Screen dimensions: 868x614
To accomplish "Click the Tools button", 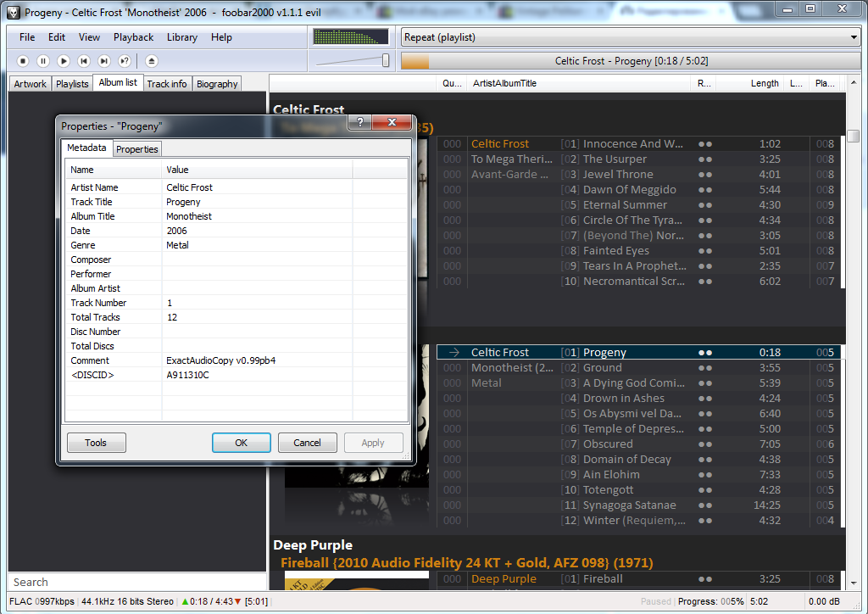I will pos(97,443).
